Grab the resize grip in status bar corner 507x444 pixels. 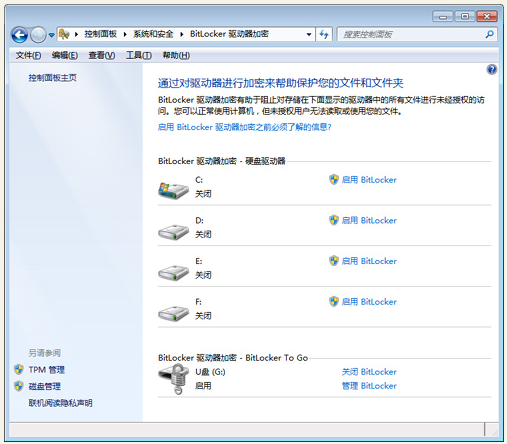tap(495, 432)
